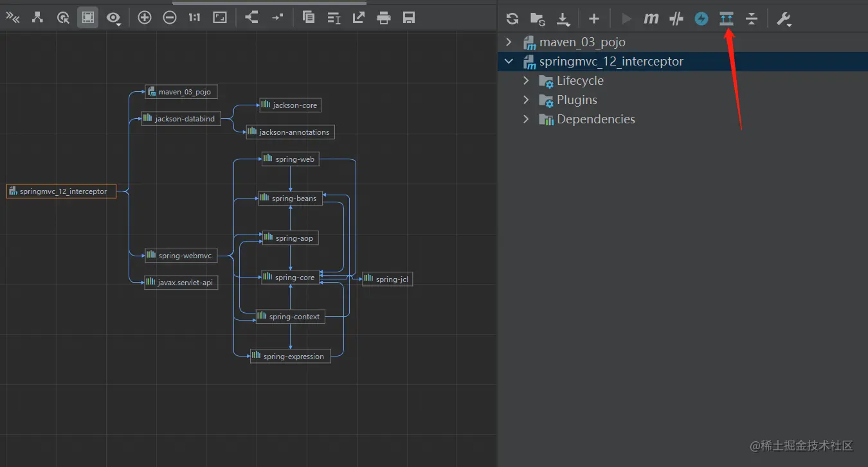Print the dependency diagram
The image size is (868, 467).
pyautogui.click(x=384, y=18)
